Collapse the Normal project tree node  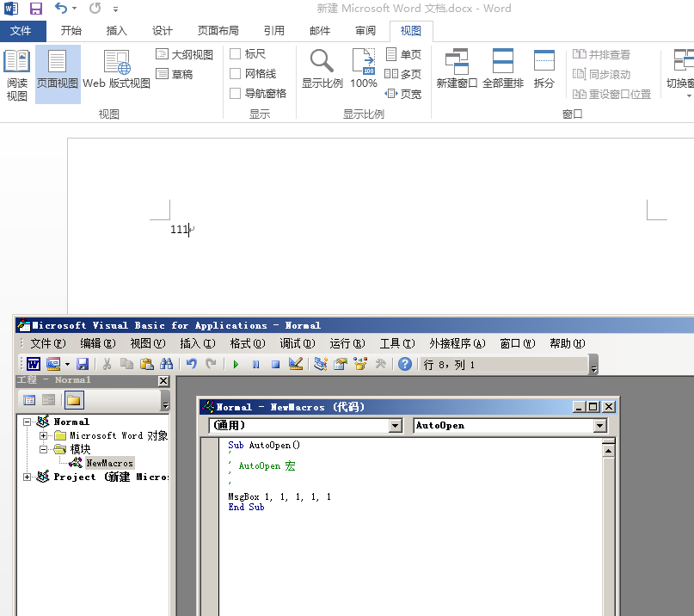click(x=28, y=422)
